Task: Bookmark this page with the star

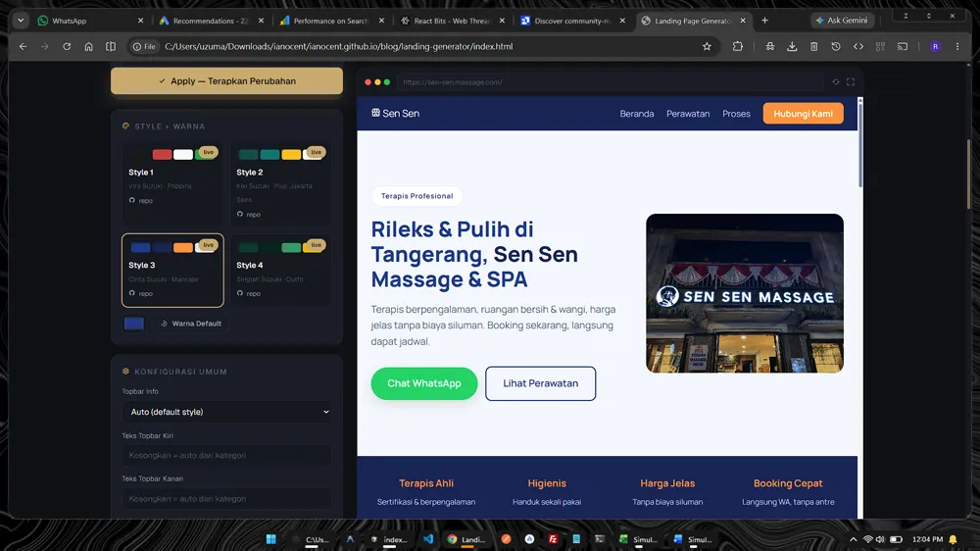Action: tap(707, 46)
